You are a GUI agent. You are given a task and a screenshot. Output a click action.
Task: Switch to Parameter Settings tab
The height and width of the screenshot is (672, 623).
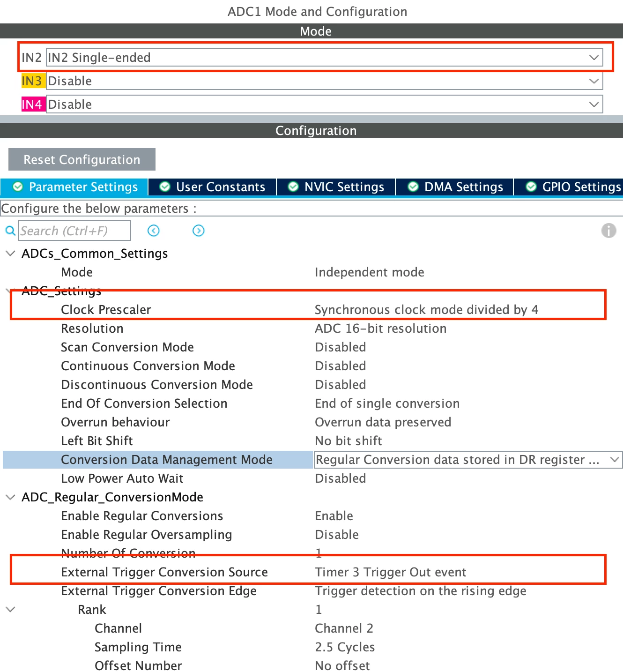[x=74, y=187]
